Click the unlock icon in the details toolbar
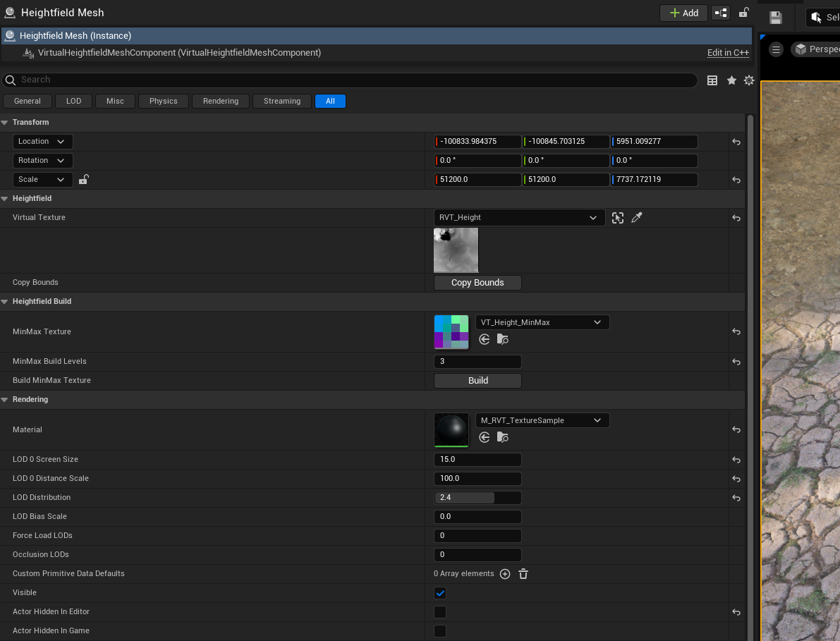 pyautogui.click(x=743, y=13)
